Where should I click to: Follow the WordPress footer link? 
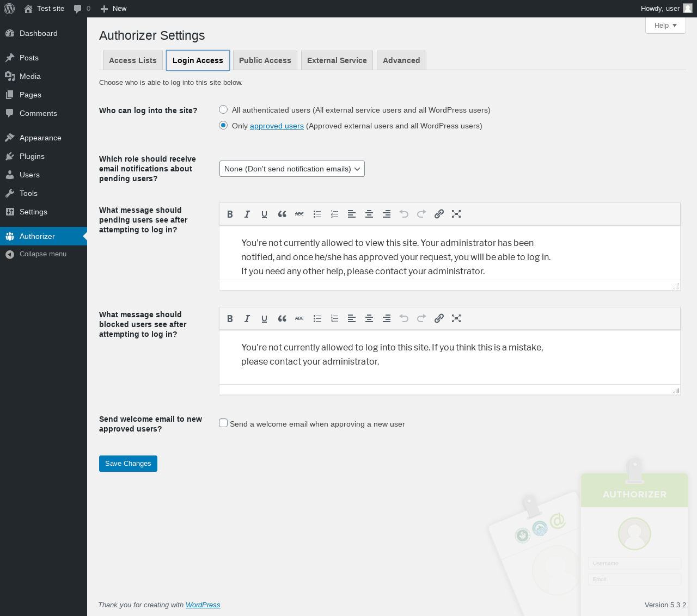[203, 605]
